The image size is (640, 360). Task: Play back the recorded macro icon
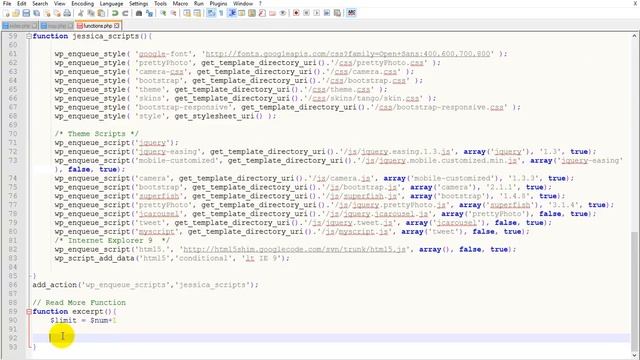pos(316,13)
